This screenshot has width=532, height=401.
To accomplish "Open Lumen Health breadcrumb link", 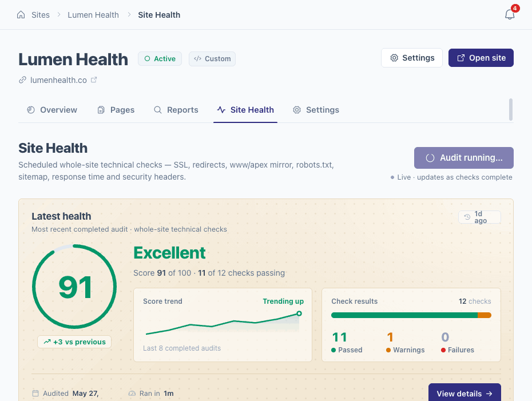I will 93,15.
